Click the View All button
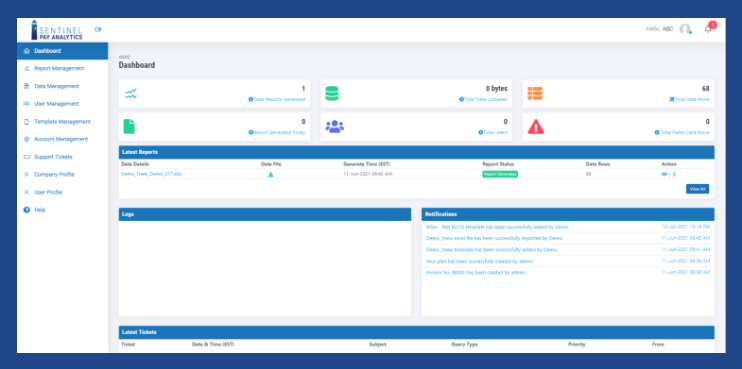The width and height of the screenshot is (742, 369). pyautogui.click(x=698, y=189)
